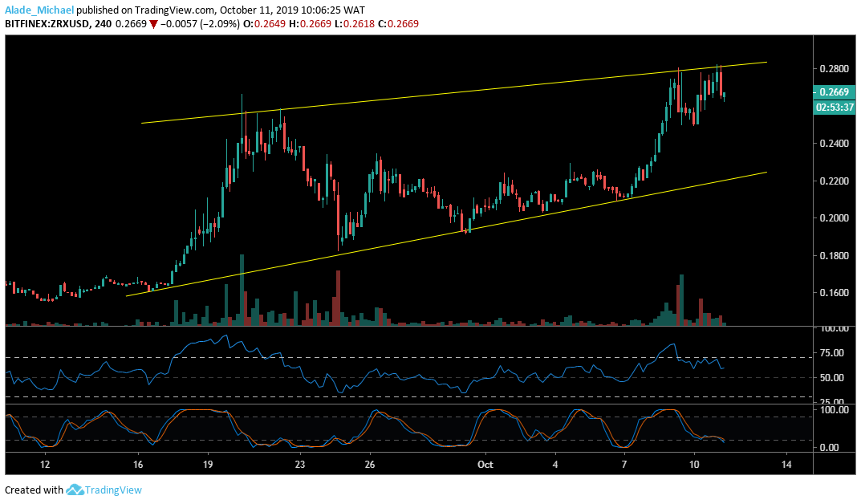Open TradingView via the Created with link

coord(113,490)
